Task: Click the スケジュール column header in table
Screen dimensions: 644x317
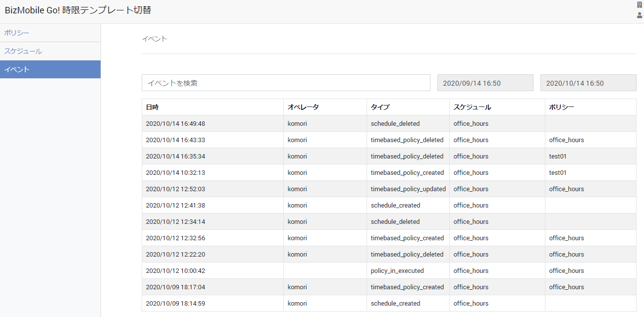Action: click(x=472, y=107)
